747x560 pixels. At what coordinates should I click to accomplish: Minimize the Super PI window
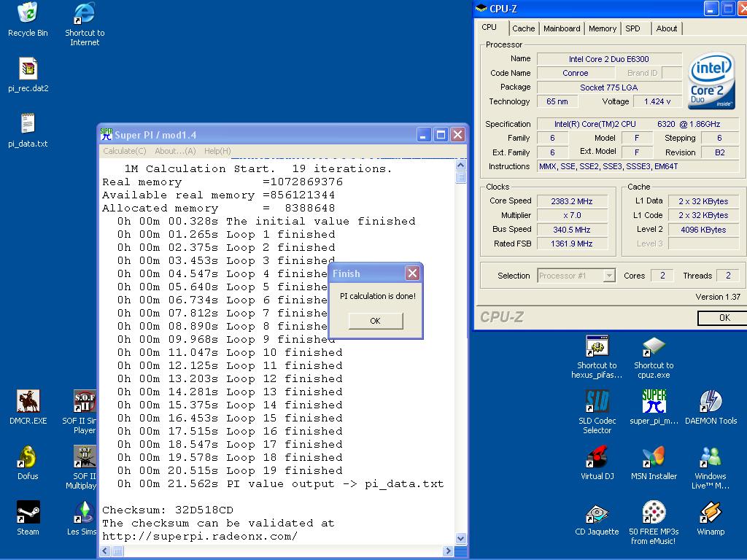coord(424,135)
